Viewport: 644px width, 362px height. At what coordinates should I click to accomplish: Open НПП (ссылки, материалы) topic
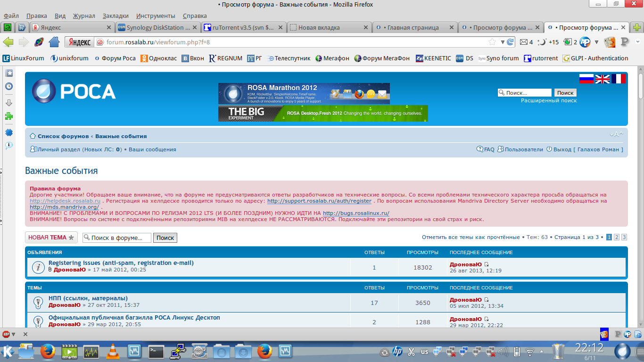click(88, 298)
